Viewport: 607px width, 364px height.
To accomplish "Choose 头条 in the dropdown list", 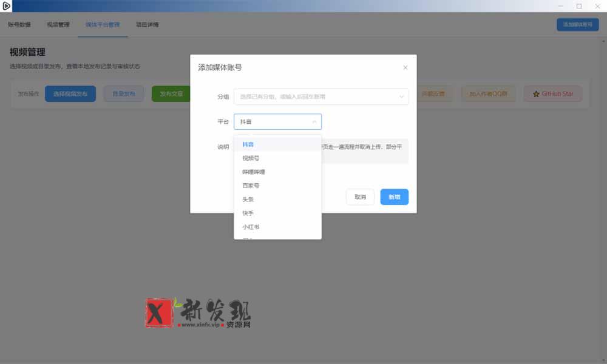I will click(277, 200).
